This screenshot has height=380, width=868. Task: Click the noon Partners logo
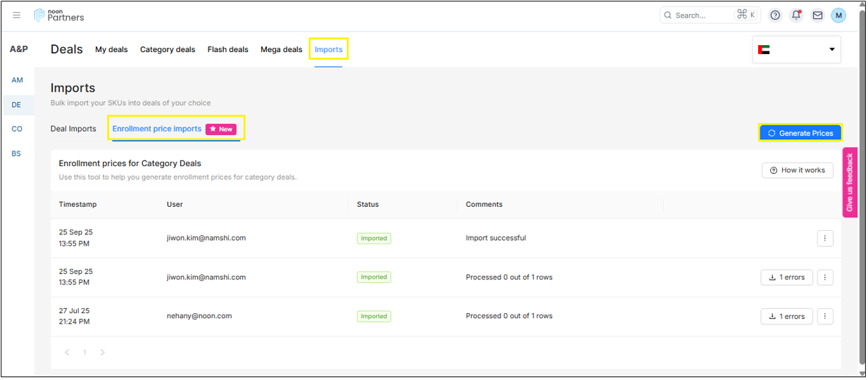[x=59, y=15]
